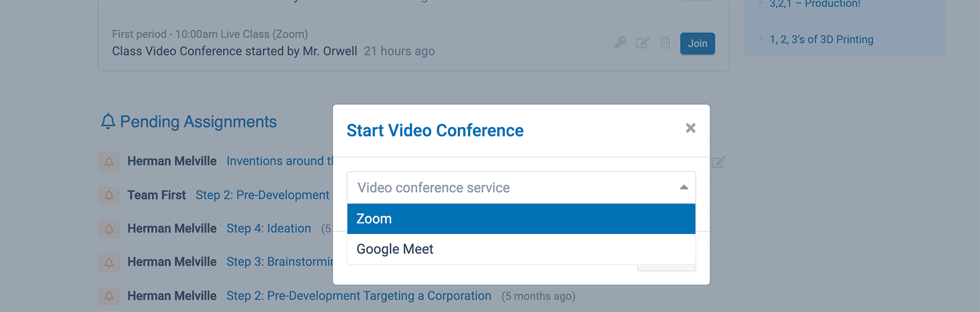Click bell icon beside Inventions around assignment
The height and width of the screenshot is (312, 980).
(x=109, y=162)
